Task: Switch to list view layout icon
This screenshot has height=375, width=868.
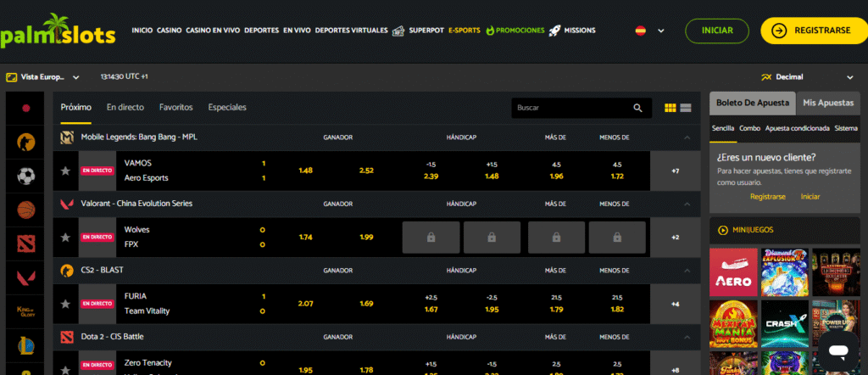Action: pyautogui.click(x=686, y=108)
